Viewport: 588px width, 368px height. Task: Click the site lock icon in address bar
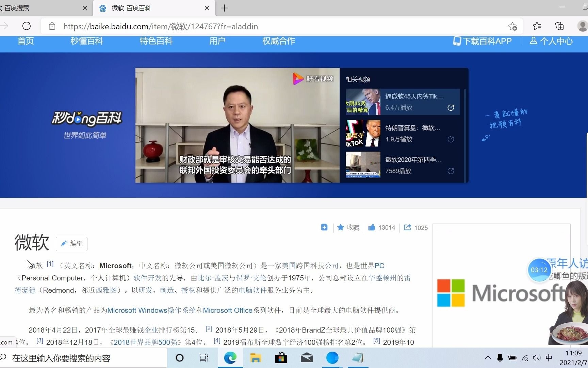point(52,26)
